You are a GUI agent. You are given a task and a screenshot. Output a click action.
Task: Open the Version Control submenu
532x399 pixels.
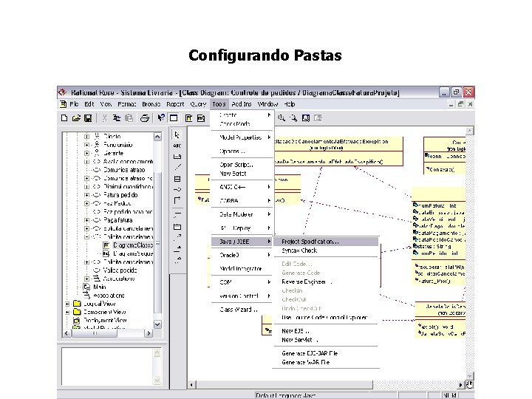tap(242, 296)
